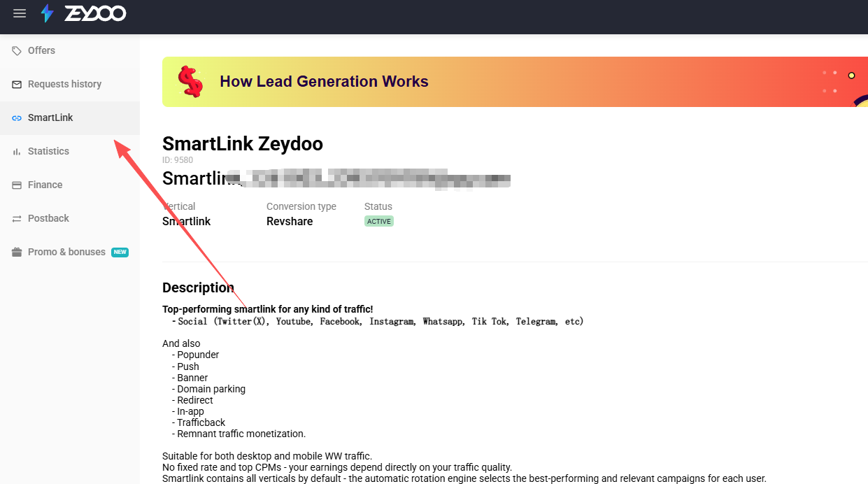Click the Statistics bar chart icon
Image resolution: width=868 pixels, height=484 pixels.
[17, 151]
